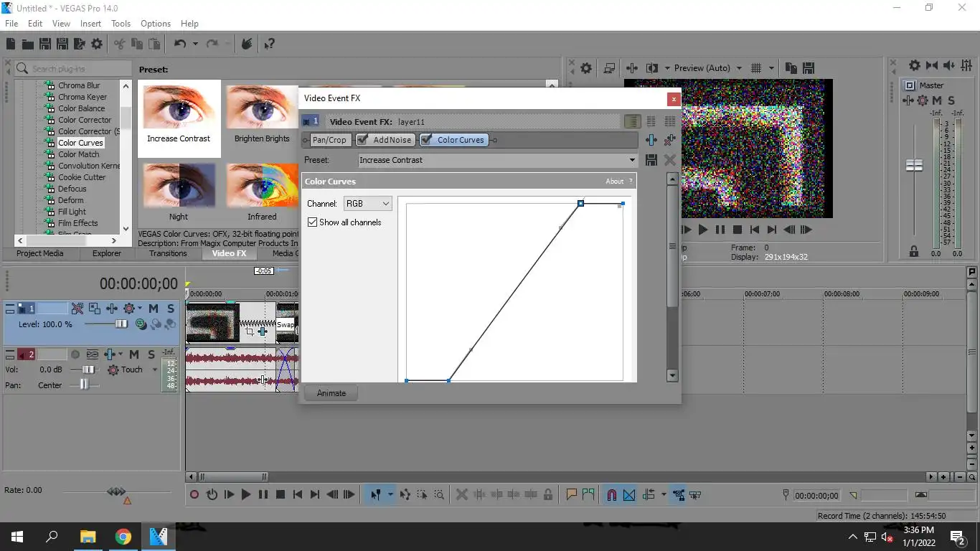Open Track FX on video track 1
Image resolution: width=980 pixels, height=551 pixels.
(112, 309)
